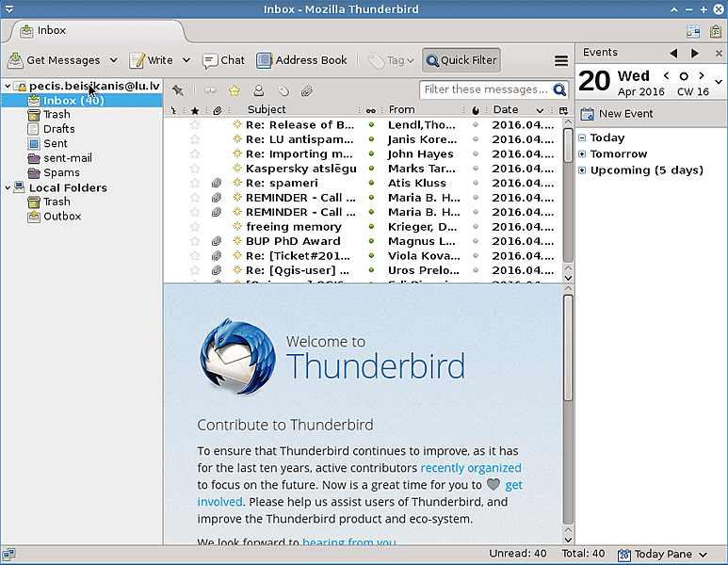Create a New Event

(617, 114)
